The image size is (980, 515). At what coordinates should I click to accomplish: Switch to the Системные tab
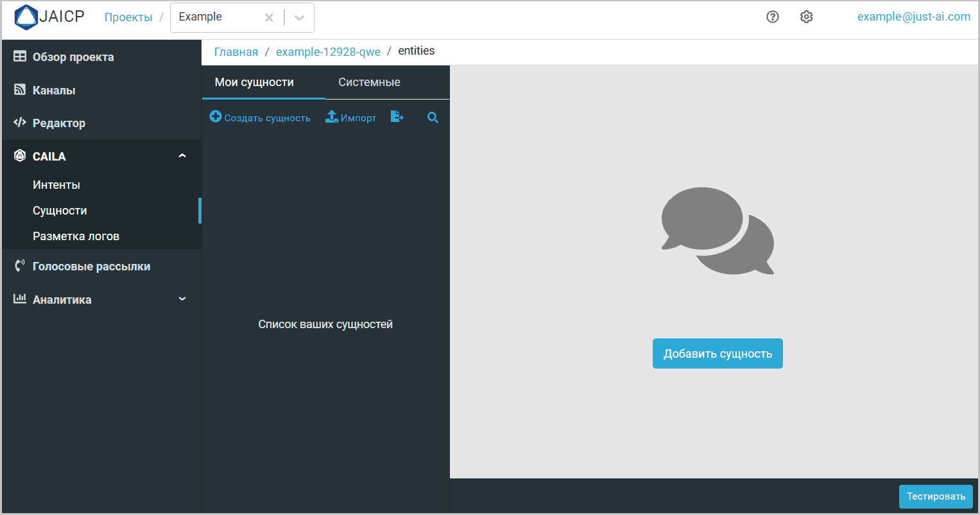[369, 82]
